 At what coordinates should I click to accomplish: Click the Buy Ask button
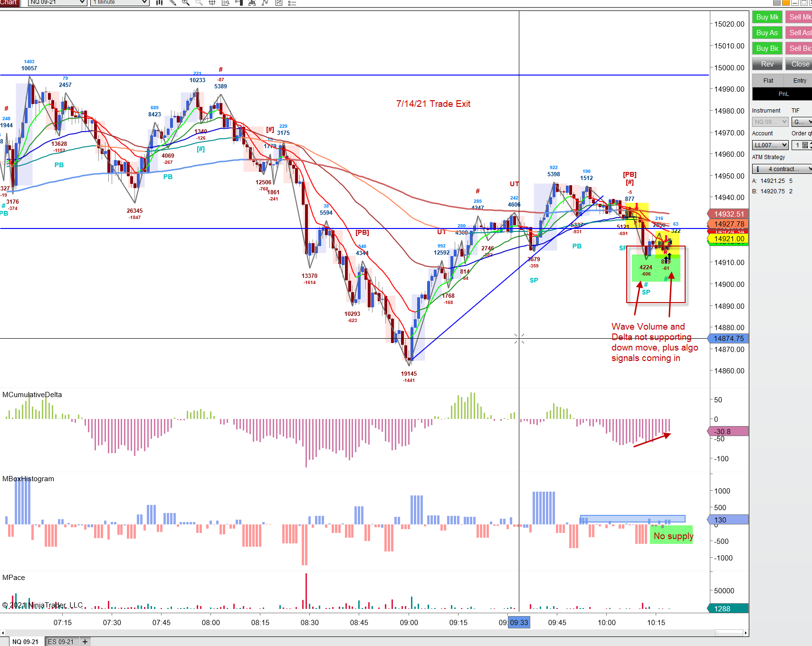click(x=767, y=33)
